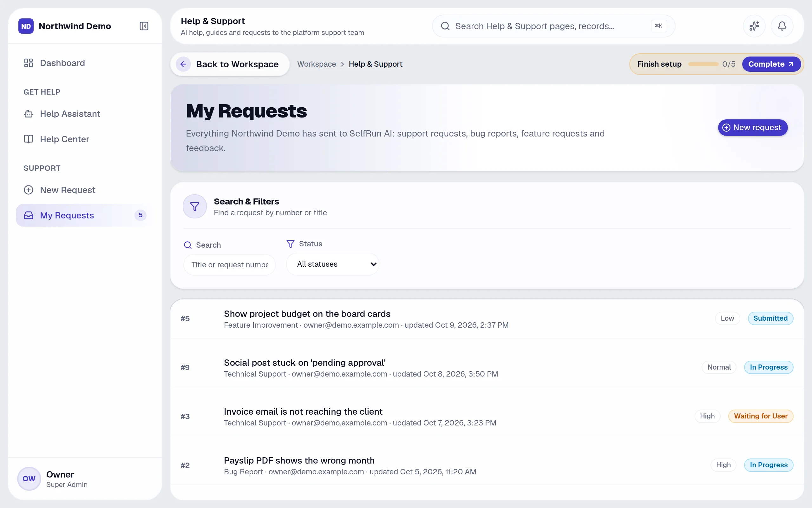Open request 'Show project budget on the board cards'
The height and width of the screenshot is (508, 812).
pos(487,319)
